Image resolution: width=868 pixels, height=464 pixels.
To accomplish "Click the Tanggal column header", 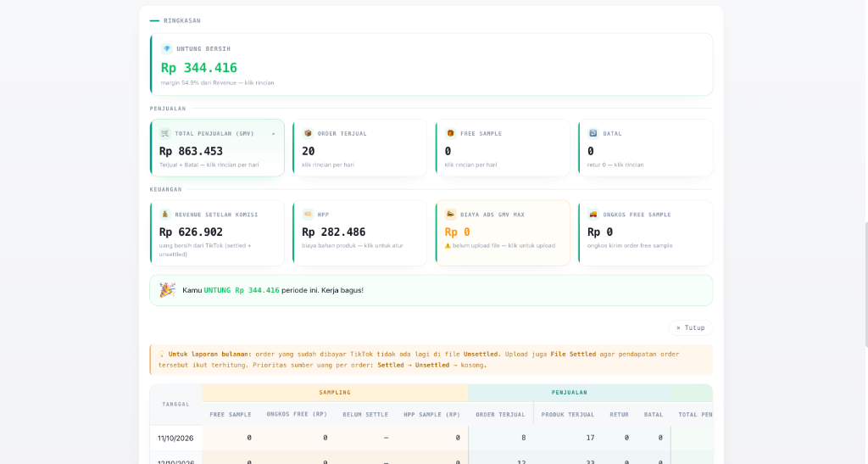I will (x=175, y=405).
